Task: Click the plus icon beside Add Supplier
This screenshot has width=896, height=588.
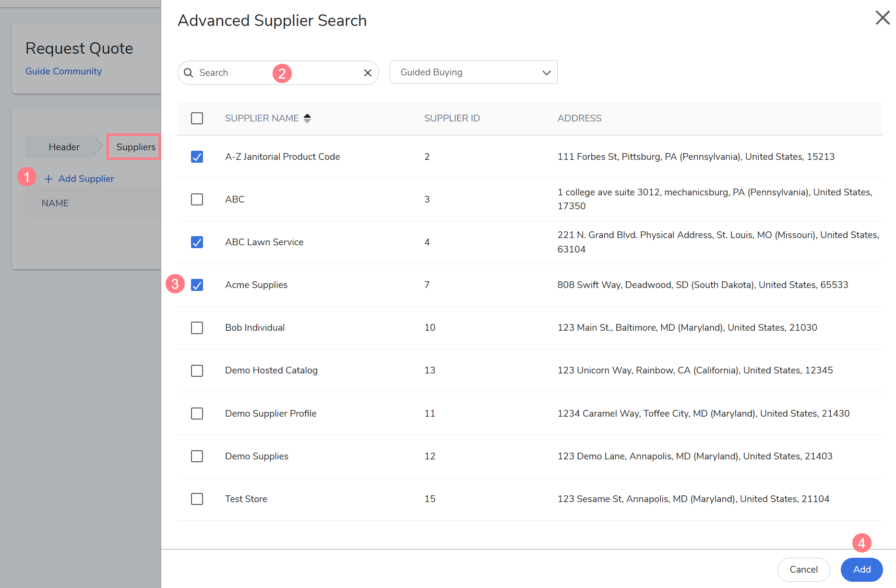Action: 48,179
